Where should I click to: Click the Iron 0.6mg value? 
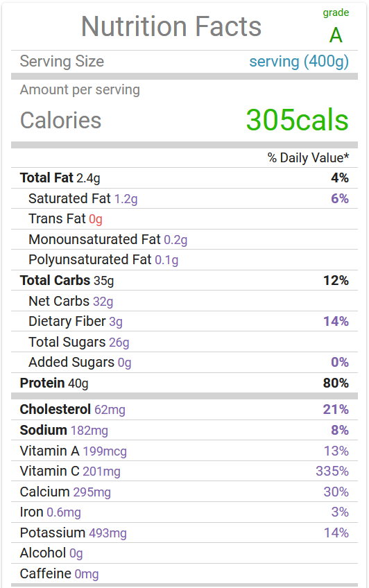[x=64, y=512]
